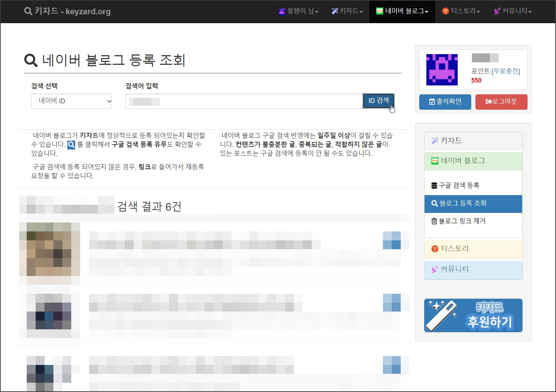
Task: Click the magnifier icon in the site header
Action: [x=28, y=11]
